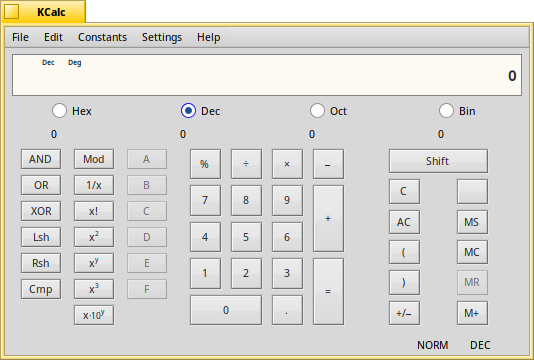Viewport: 534px width, 360px height.
Task: Click the OR logic button
Action: tap(41, 185)
